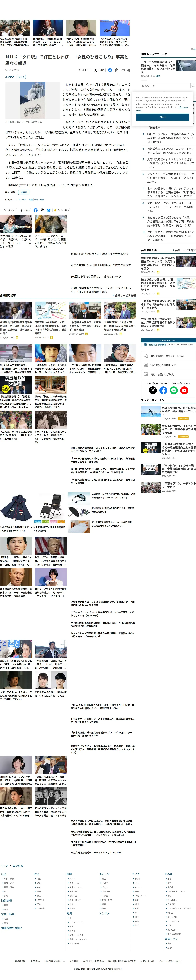The height and width of the screenshot is (980, 196).
Task: Click the NHK tag next to 特集・連載
Action: coord(24,192)
